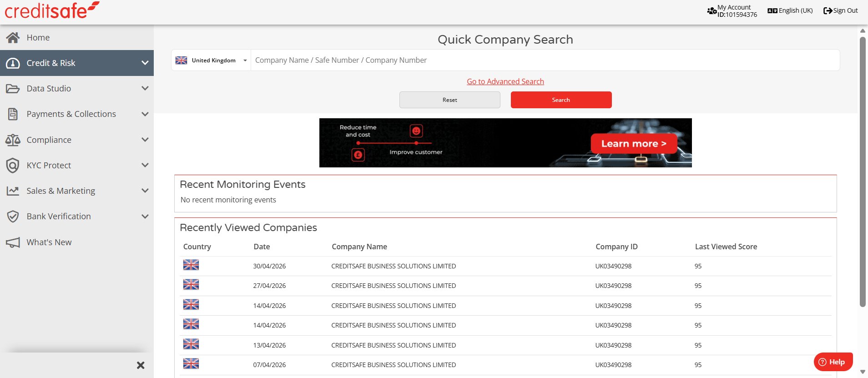
Task: Click the United Kingdom flag in search bar
Action: [182, 60]
